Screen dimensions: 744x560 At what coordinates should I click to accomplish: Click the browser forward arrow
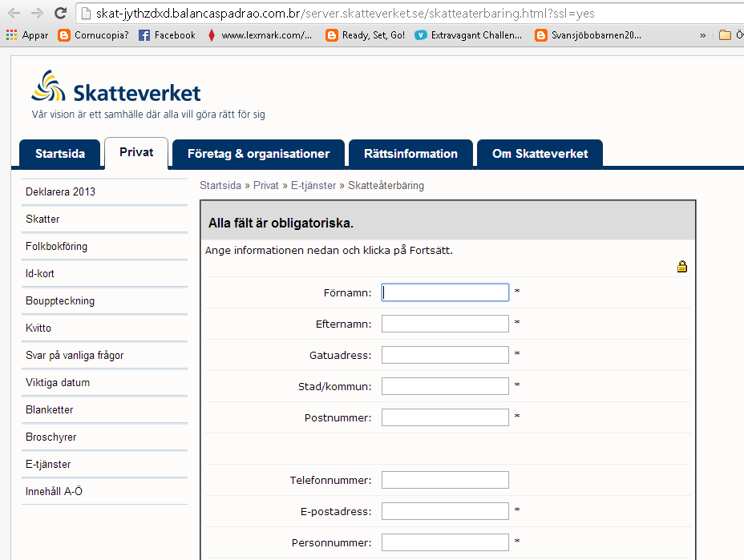37,13
